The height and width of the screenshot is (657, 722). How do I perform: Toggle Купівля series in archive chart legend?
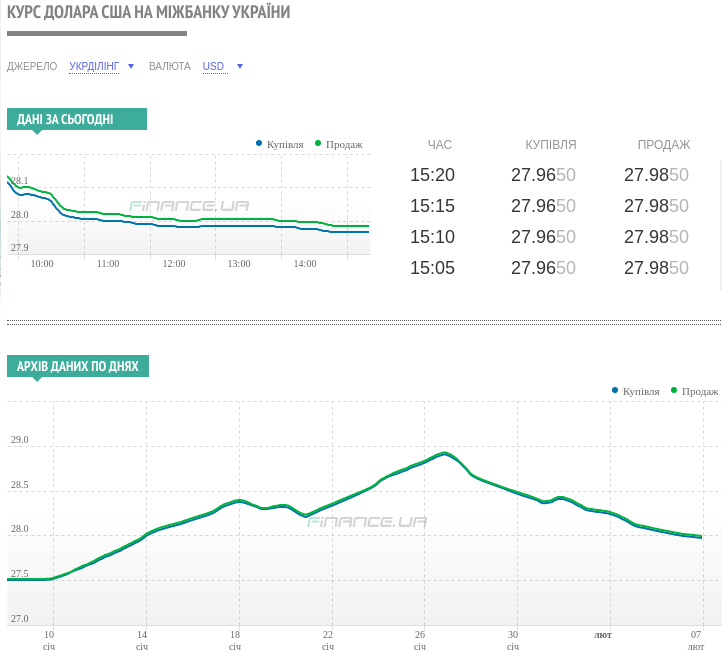pos(640,391)
